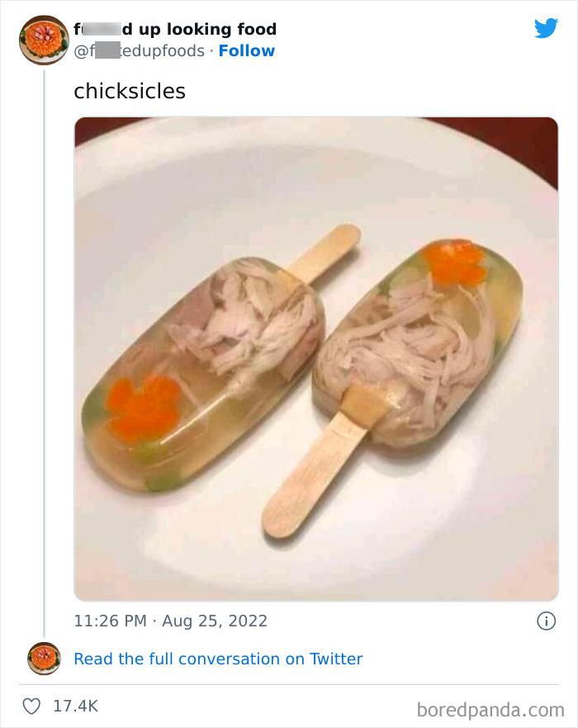Screen dimensions: 578x728
Task: Click the @...edupfoods handle
Action: click(x=139, y=51)
